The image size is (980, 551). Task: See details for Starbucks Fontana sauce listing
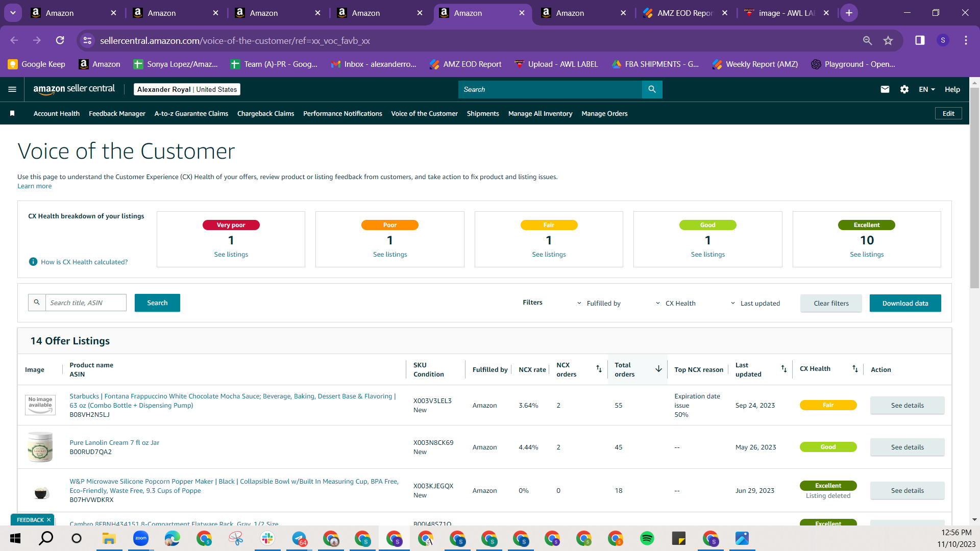(907, 405)
